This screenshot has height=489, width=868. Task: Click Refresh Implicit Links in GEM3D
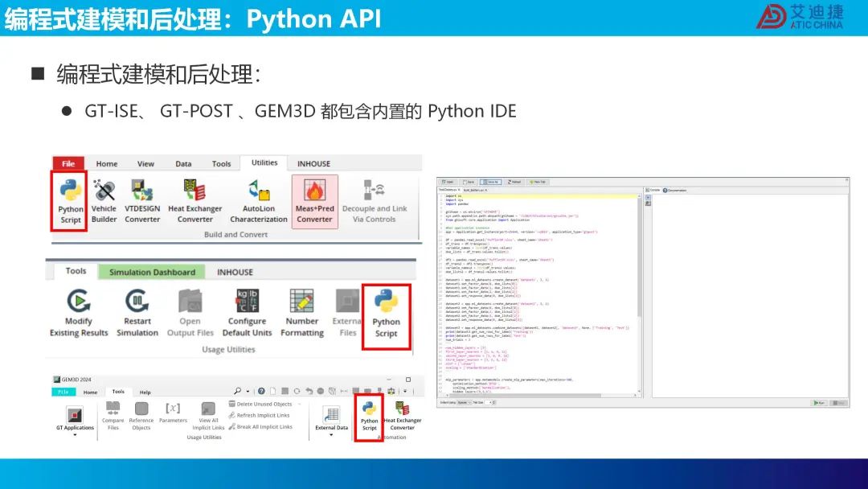pyautogui.click(x=259, y=415)
